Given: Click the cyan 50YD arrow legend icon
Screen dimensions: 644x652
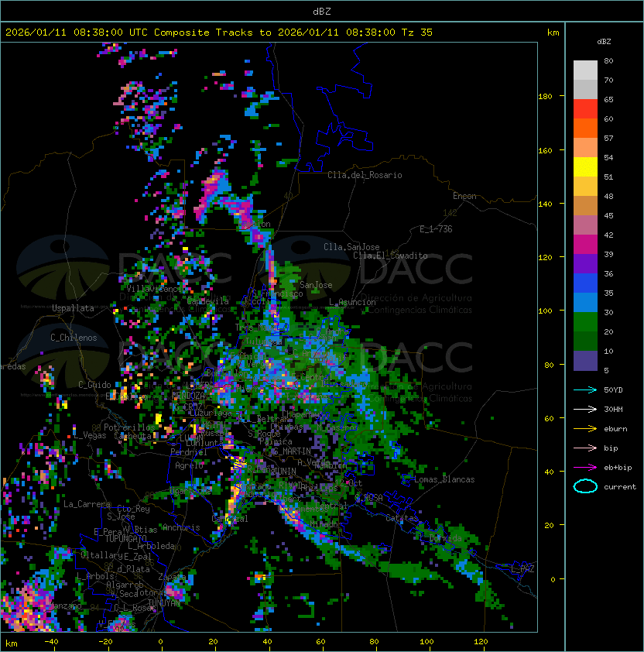Looking at the screenshot, I should pos(585,389).
